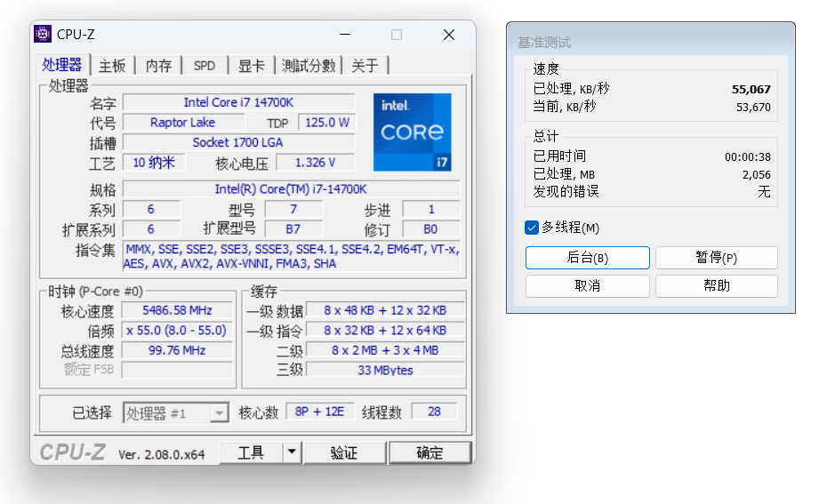Screen dimensions: 827x504
Task: Click the 工具 button
Action: click(x=251, y=452)
